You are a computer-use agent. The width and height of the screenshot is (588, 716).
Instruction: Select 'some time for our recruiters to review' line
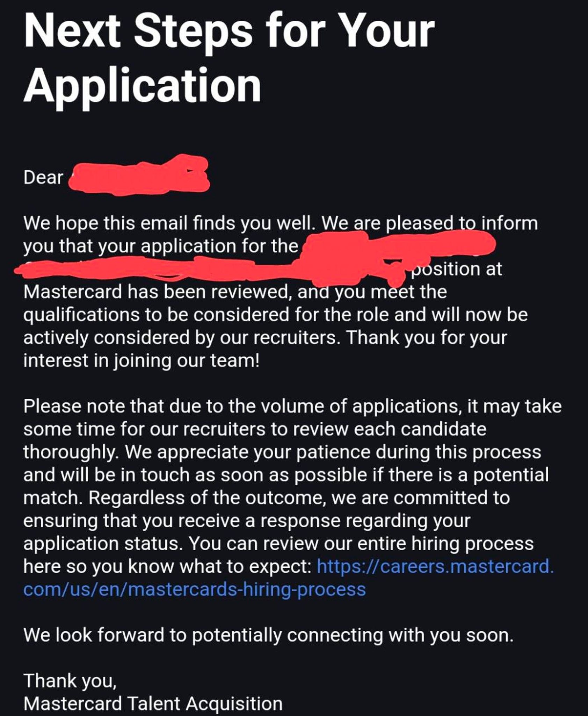(255, 429)
